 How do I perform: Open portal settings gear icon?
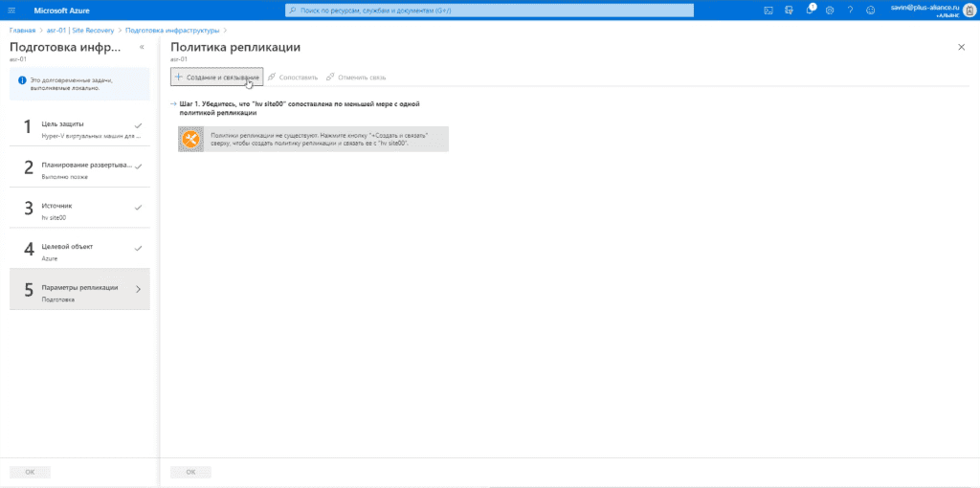pos(830,11)
